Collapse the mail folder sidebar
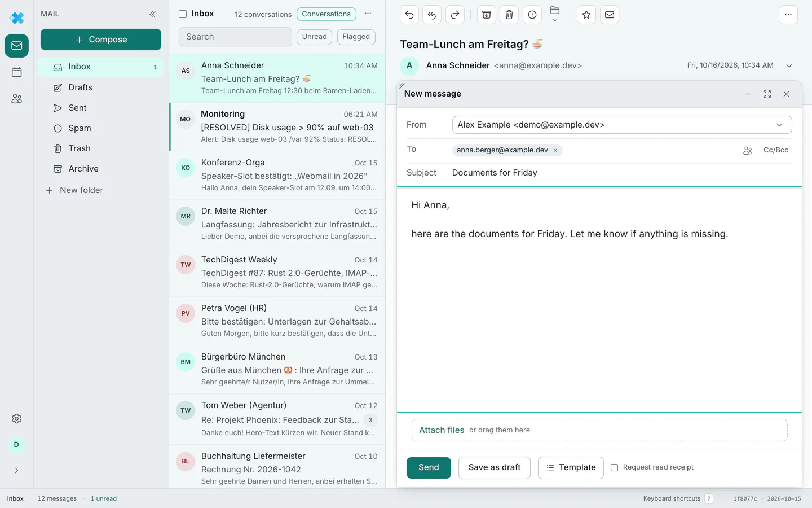 (152, 14)
